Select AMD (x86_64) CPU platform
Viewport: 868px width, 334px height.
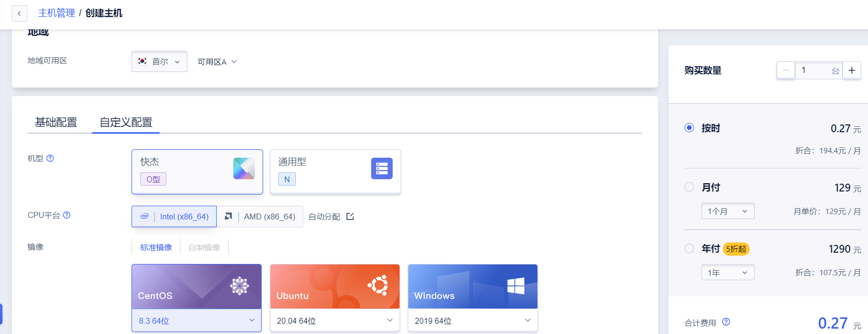pos(260,216)
